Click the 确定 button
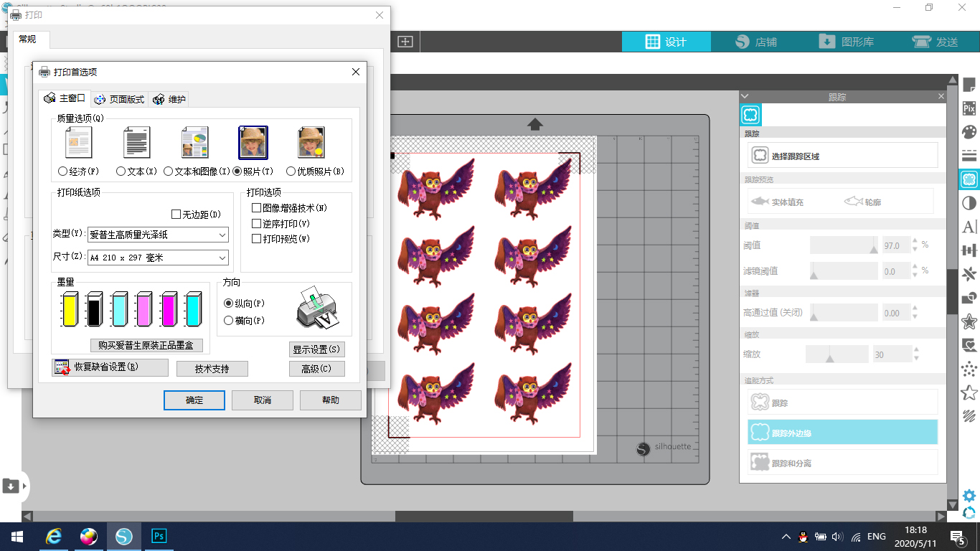 [194, 400]
